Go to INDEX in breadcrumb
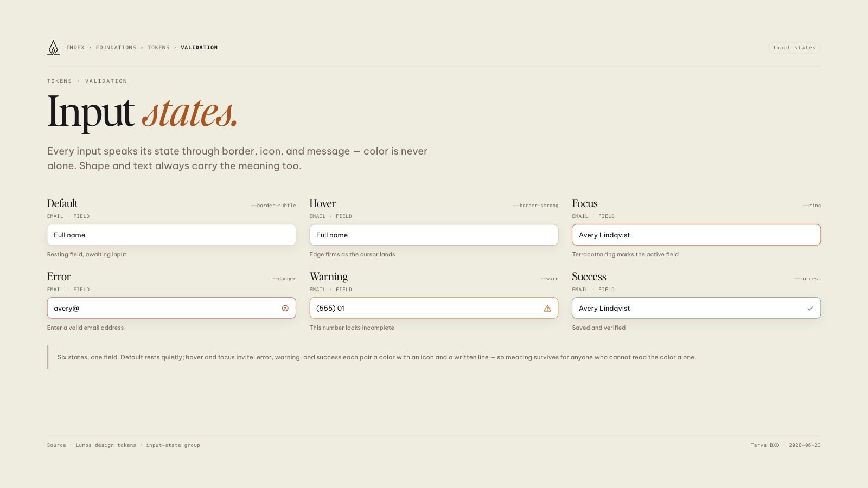This screenshot has width=868, height=488. (x=75, y=48)
